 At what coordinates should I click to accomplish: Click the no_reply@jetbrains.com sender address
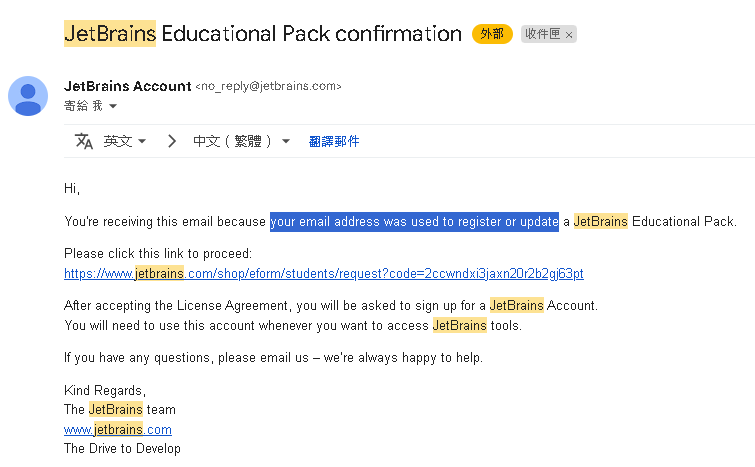[x=268, y=87]
